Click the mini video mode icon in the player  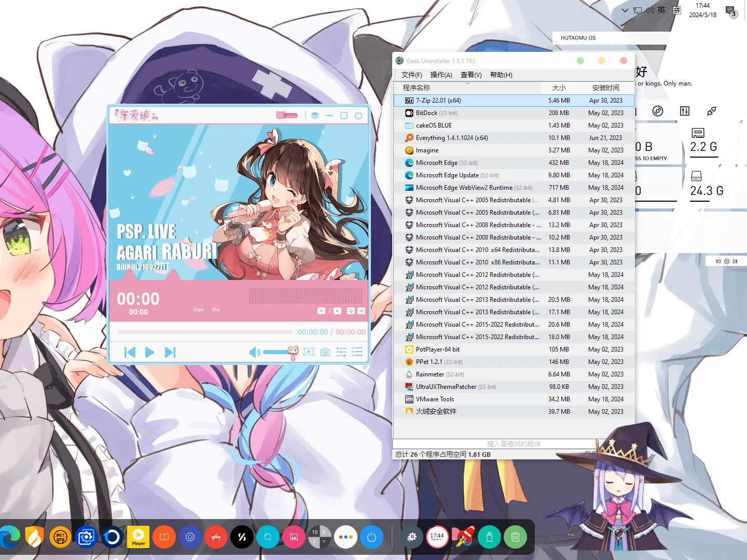click(309, 352)
